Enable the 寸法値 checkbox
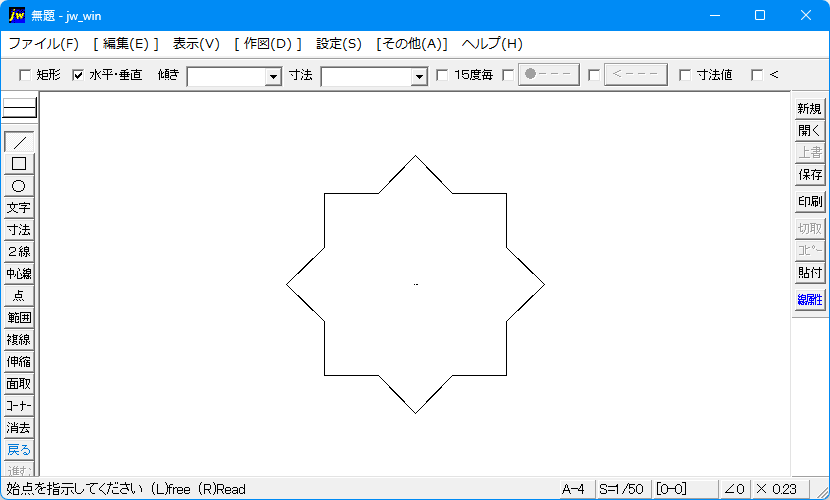The width and height of the screenshot is (830, 500). tap(685, 75)
